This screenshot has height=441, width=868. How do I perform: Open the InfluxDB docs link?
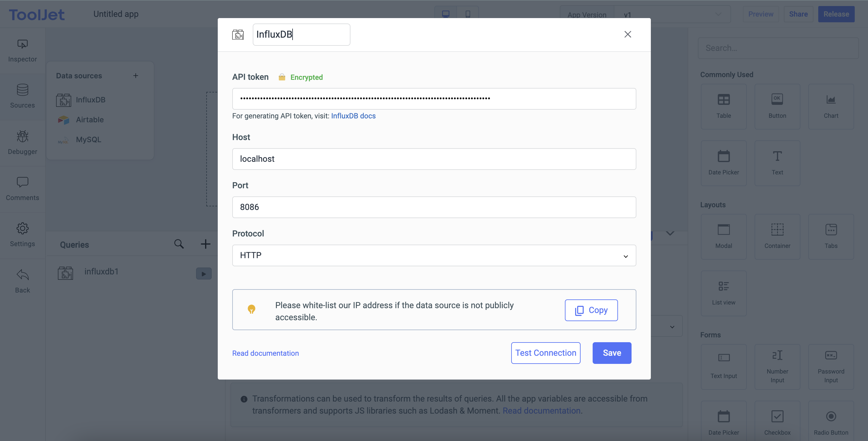click(x=353, y=116)
